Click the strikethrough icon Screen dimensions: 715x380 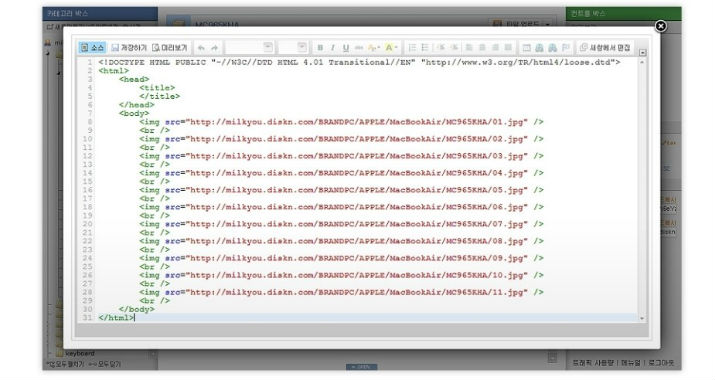tap(359, 47)
